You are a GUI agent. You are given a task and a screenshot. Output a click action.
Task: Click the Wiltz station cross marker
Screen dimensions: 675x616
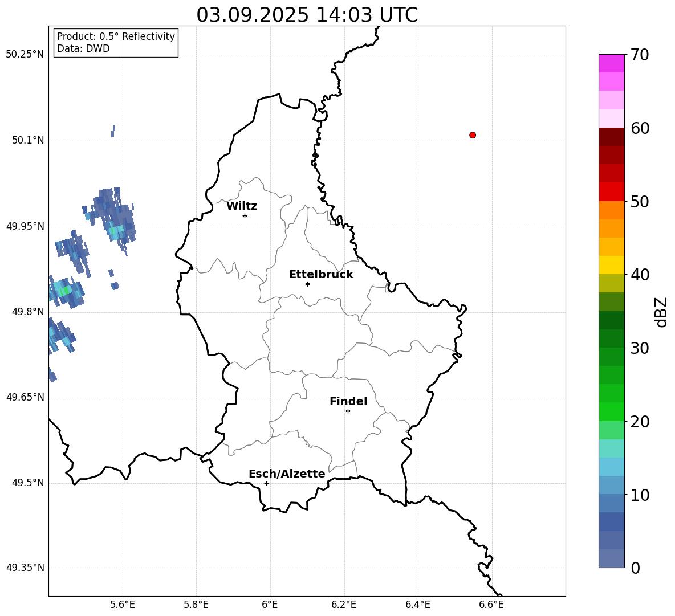(245, 215)
